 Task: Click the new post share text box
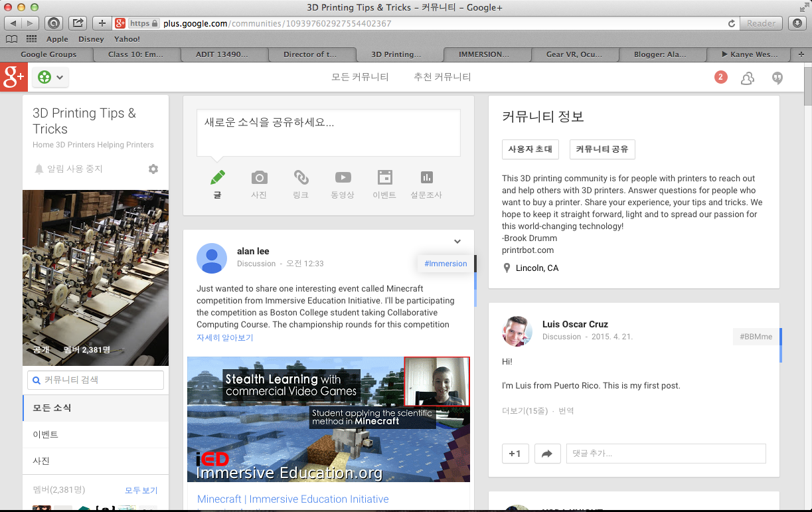tap(329, 133)
